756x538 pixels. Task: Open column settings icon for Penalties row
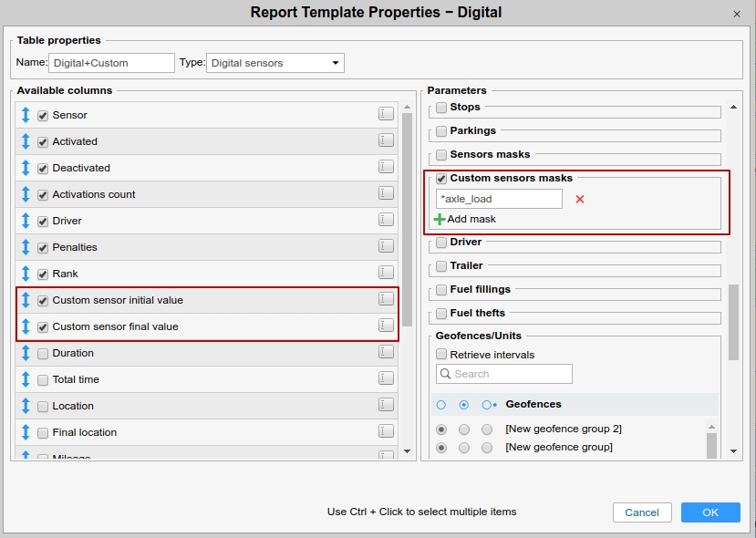[x=386, y=247]
